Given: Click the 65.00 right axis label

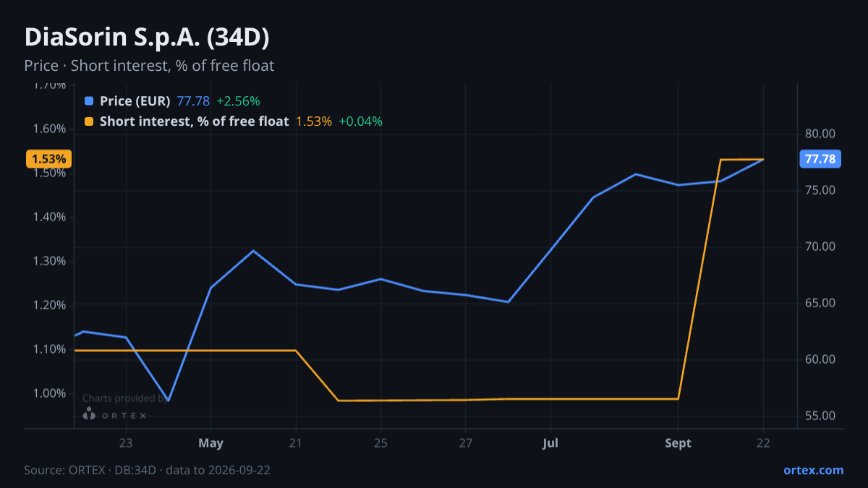Looking at the screenshot, I should (x=820, y=303).
